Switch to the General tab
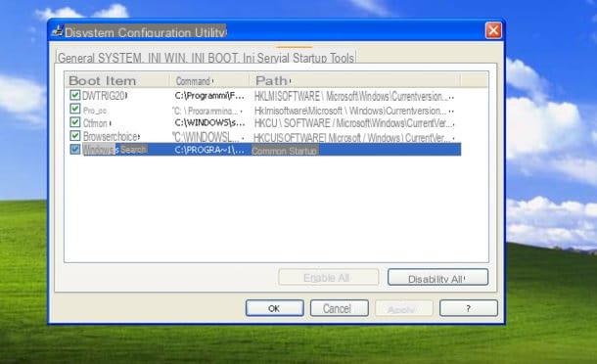Screen dimensions: 597x364 tap(76, 58)
